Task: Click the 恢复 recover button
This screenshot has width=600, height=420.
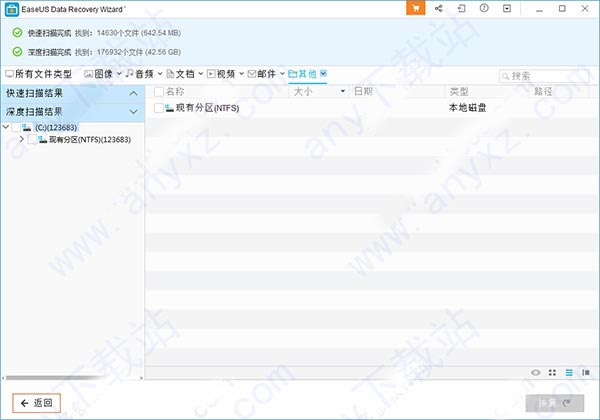Action: [555, 403]
